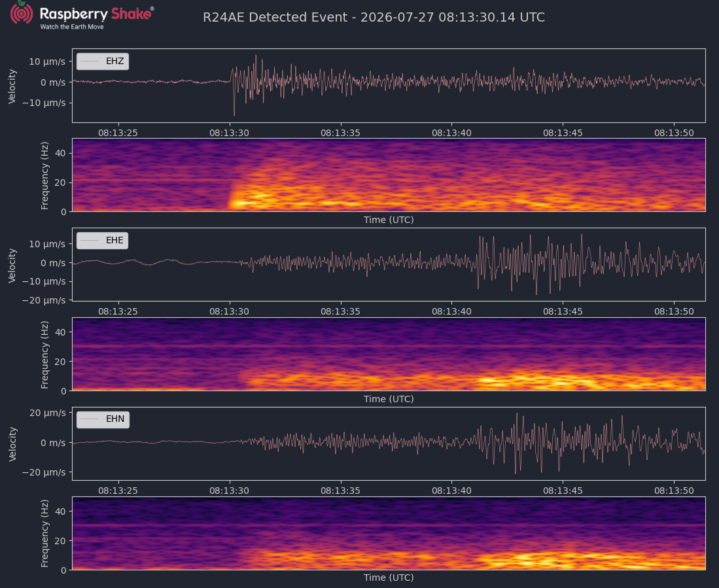
Task: Click the EHE waveform plot area
Action: 389,264
